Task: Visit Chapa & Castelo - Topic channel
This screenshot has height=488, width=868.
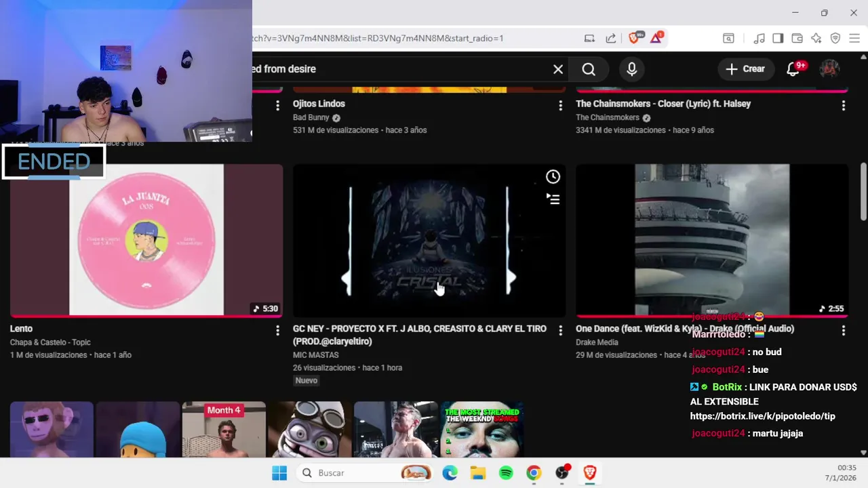Action: pyautogui.click(x=50, y=342)
